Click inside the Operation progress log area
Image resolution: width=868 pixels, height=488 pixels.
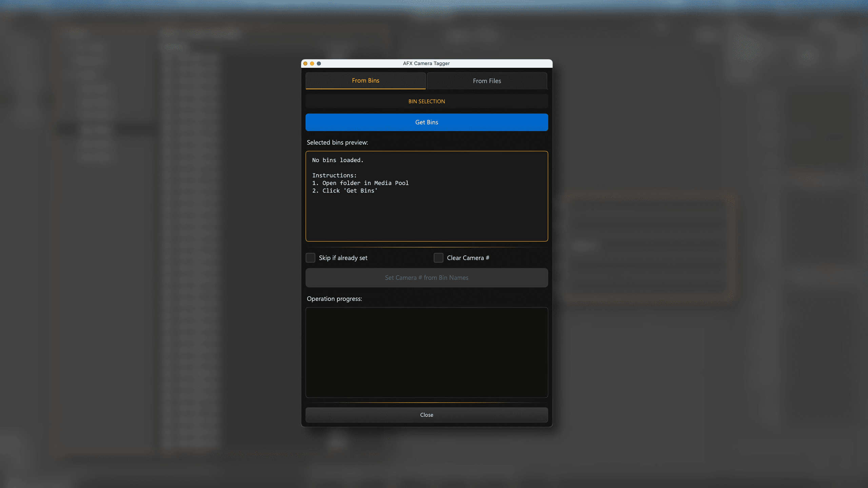click(x=427, y=352)
